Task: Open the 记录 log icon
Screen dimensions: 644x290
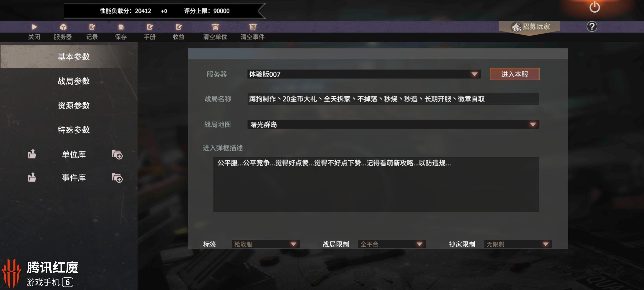Action: [x=92, y=27]
